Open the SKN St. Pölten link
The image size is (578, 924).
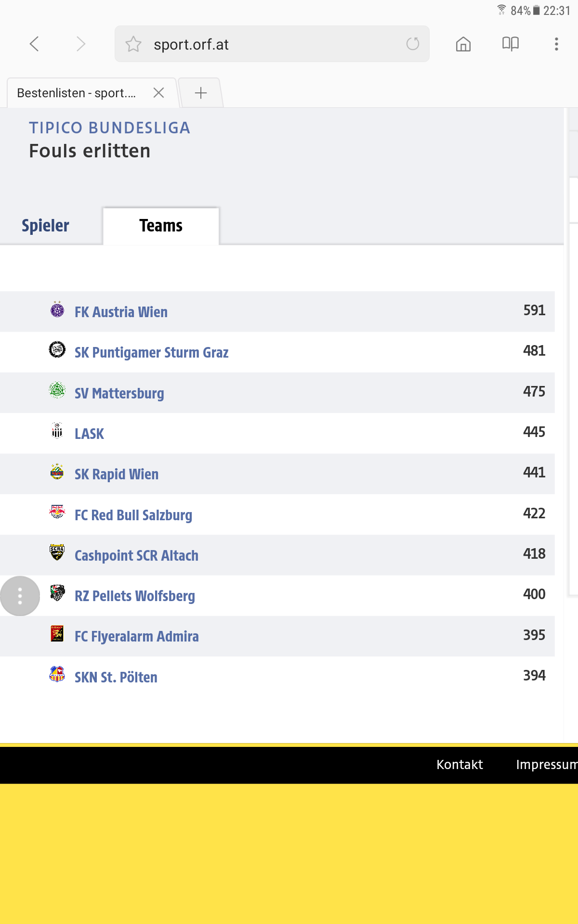116,677
